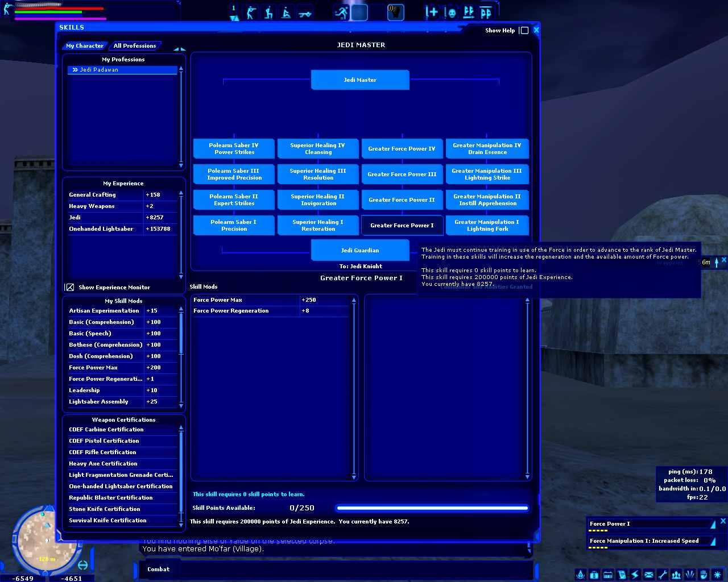Choose Greater Manipulation I Lightning Fork

(487, 226)
